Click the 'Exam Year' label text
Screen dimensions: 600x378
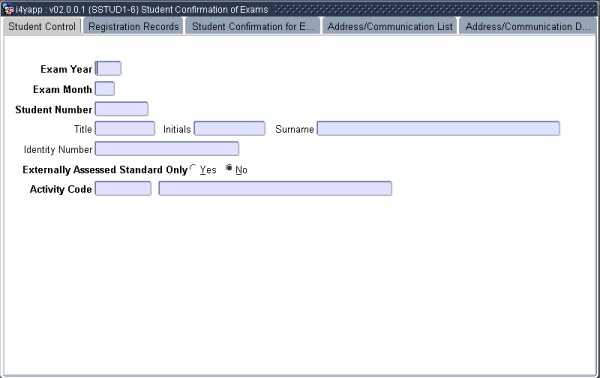pyautogui.click(x=66, y=69)
